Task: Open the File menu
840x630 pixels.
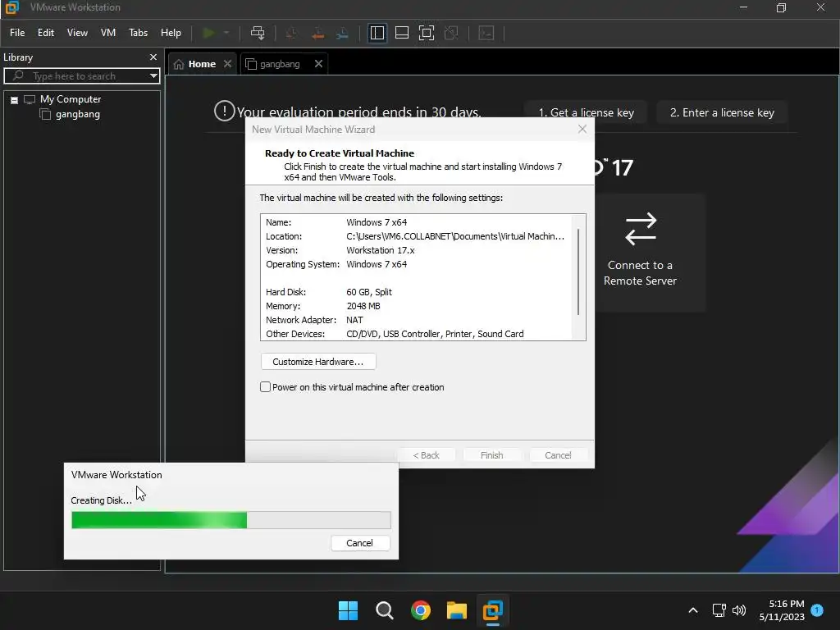Action: pos(17,33)
